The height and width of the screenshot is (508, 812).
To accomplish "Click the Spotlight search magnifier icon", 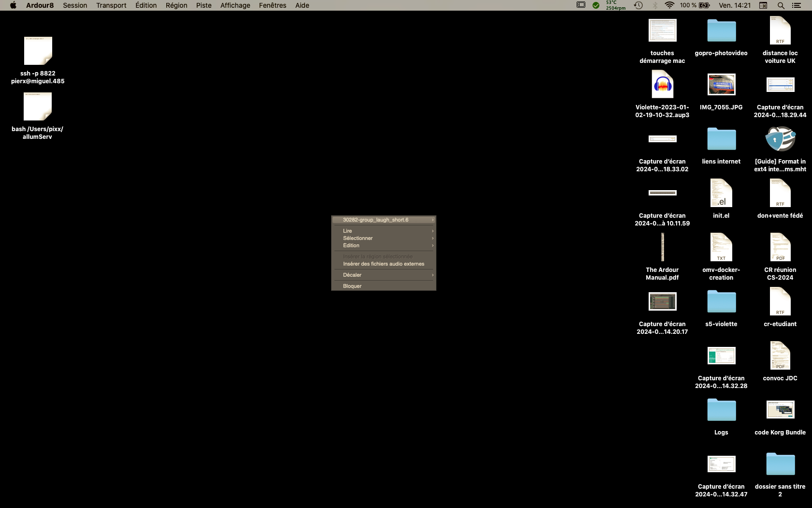I will [781, 5].
